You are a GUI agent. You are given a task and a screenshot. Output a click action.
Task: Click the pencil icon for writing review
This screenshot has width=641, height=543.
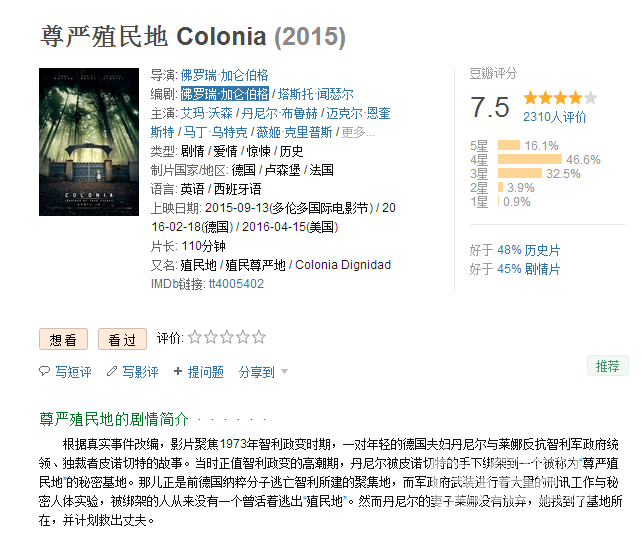pyautogui.click(x=112, y=371)
